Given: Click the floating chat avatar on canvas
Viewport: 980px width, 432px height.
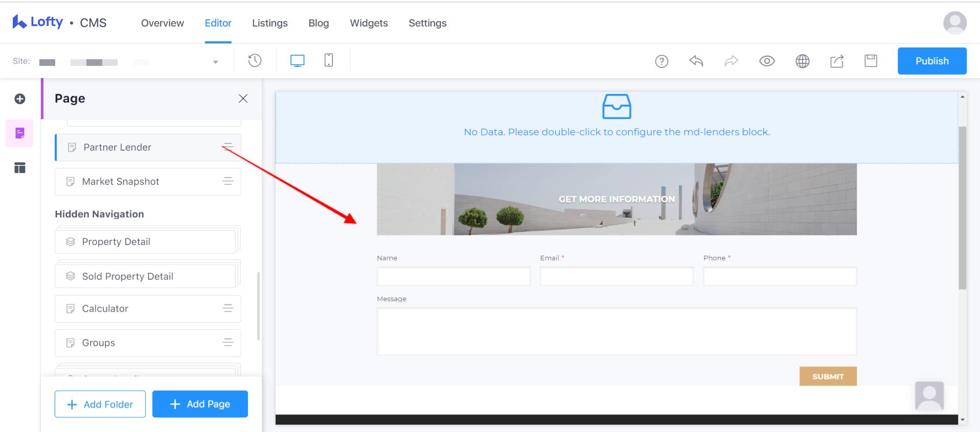Looking at the screenshot, I should 929,396.
